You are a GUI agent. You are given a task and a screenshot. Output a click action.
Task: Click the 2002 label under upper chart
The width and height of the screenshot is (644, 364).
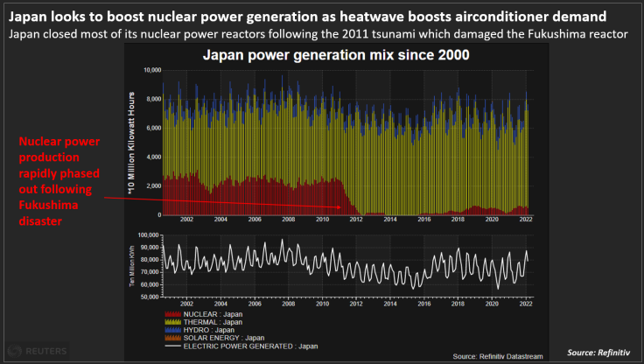pos(186,220)
